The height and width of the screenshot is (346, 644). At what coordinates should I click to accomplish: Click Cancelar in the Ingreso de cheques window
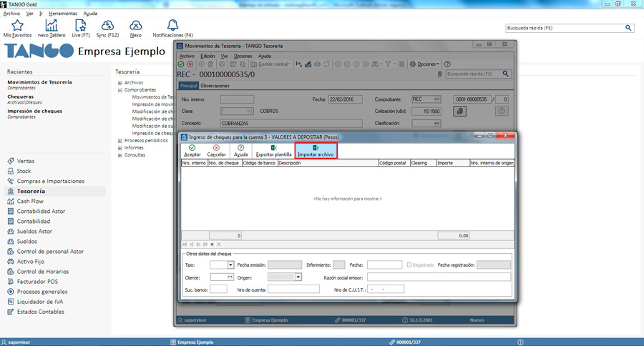(216, 151)
